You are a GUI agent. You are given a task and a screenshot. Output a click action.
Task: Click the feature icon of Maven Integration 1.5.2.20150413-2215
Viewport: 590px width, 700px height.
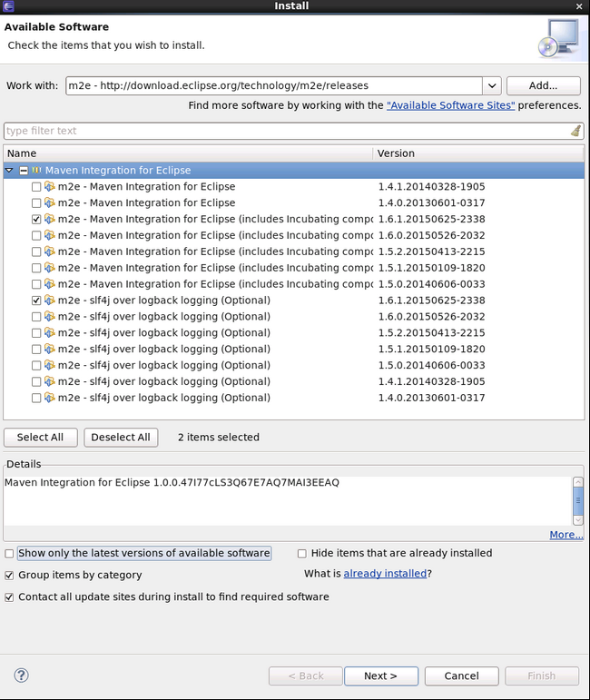(x=50, y=251)
